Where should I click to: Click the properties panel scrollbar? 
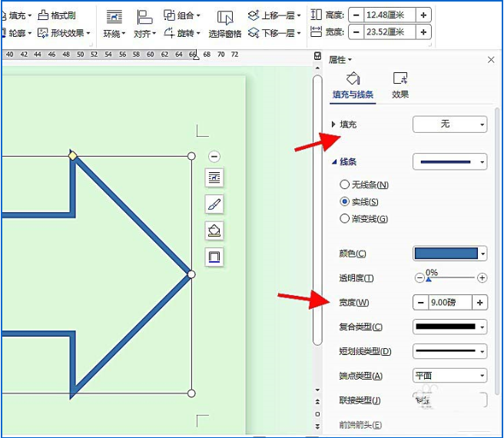[x=497, y=251]
